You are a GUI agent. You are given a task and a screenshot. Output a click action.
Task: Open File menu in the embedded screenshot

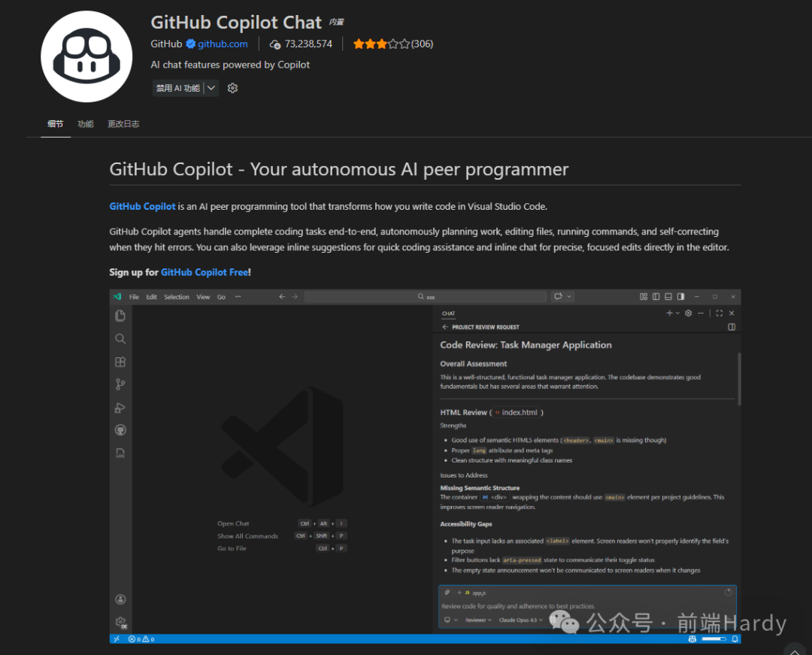[134, 297]
